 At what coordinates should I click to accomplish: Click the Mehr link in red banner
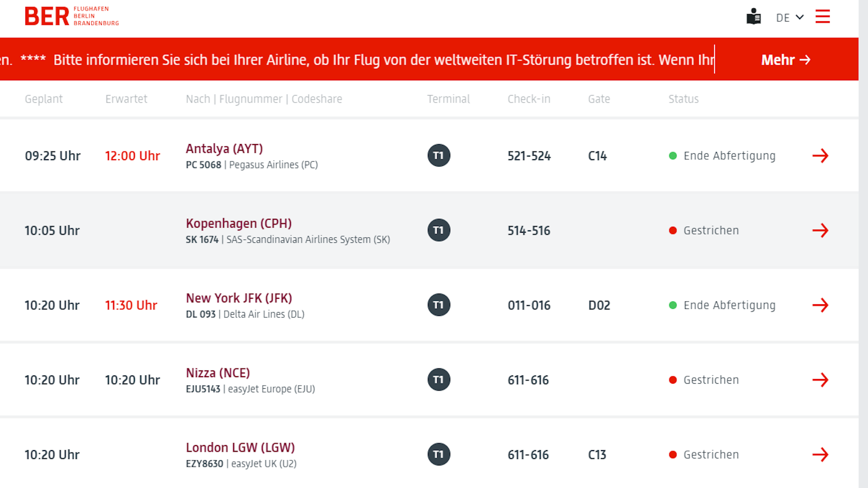pyautogui.click(x=785, y=60)
